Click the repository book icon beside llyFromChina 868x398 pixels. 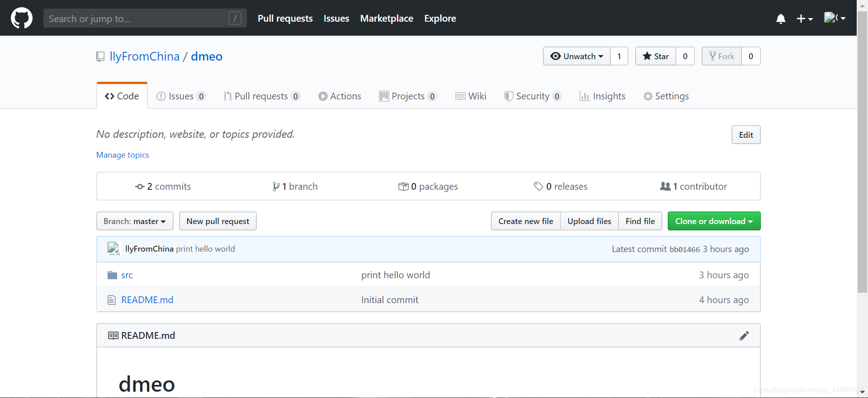pyautogui.click(x=100, y=57)
